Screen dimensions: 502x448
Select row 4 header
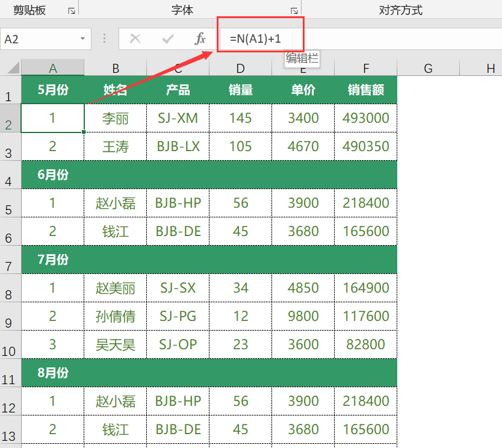[10, 175]
